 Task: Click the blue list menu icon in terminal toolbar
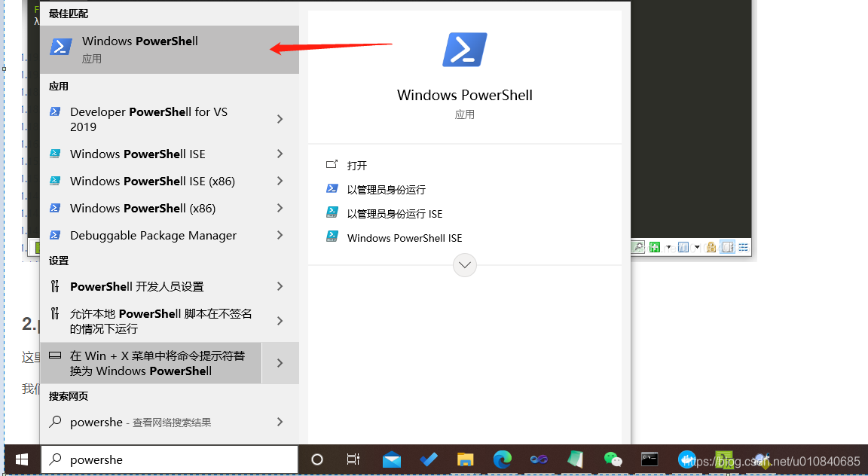pyautogui.click(x=744, y=247)
